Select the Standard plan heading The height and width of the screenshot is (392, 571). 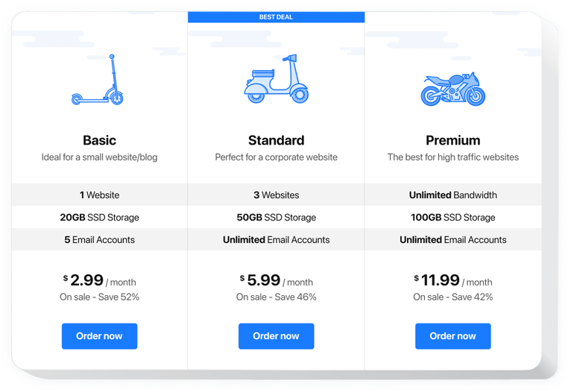pyautogui.click(x=276, y=140)
